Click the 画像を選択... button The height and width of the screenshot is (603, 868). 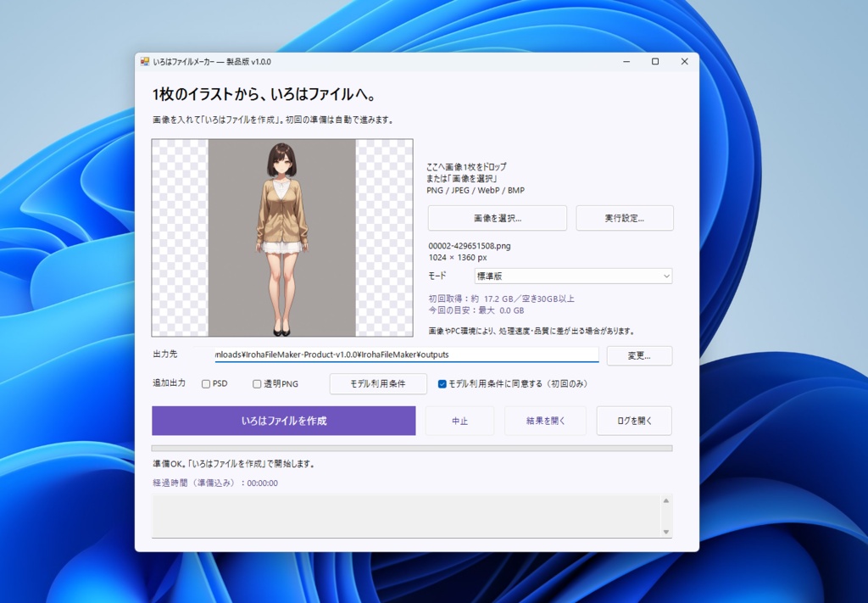click(x=497, y=218)
